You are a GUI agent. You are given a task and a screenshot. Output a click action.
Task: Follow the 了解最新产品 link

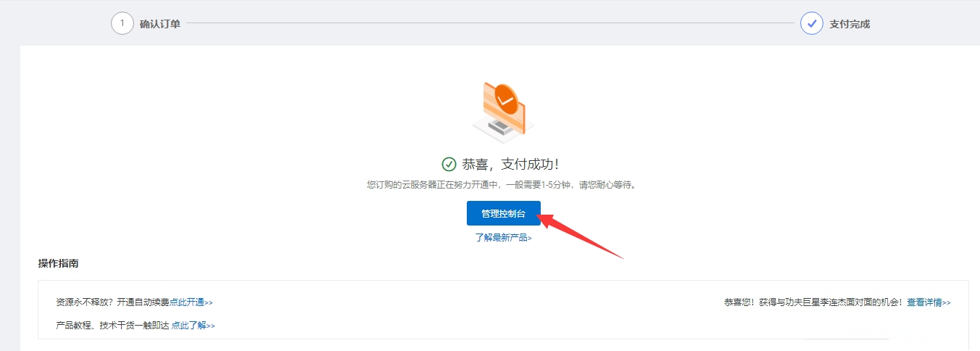click(503, 237)
